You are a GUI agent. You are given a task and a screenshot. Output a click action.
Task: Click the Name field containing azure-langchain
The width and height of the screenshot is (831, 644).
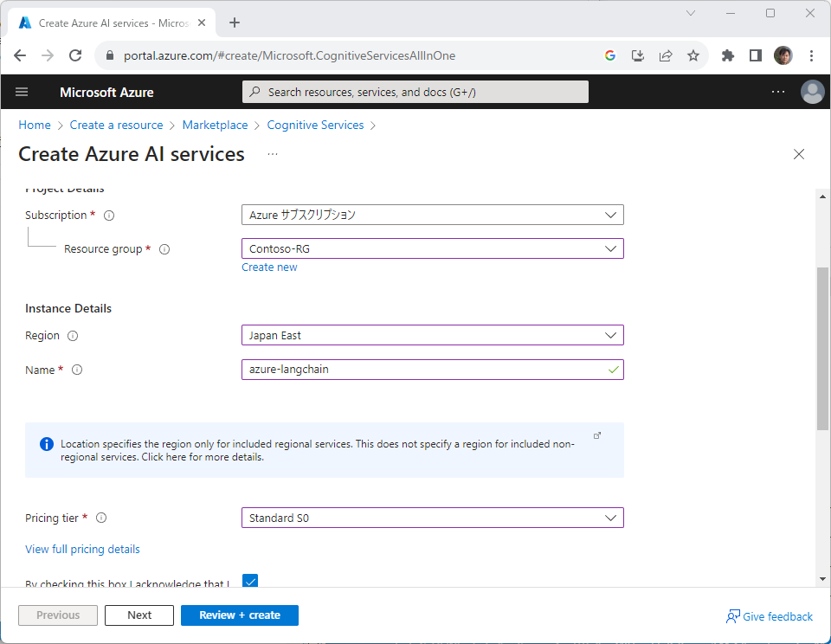point(433,370)
